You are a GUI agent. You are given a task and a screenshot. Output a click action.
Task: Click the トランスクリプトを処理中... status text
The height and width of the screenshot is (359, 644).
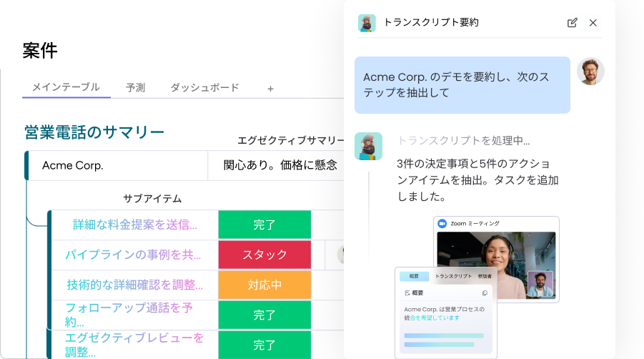463,141
